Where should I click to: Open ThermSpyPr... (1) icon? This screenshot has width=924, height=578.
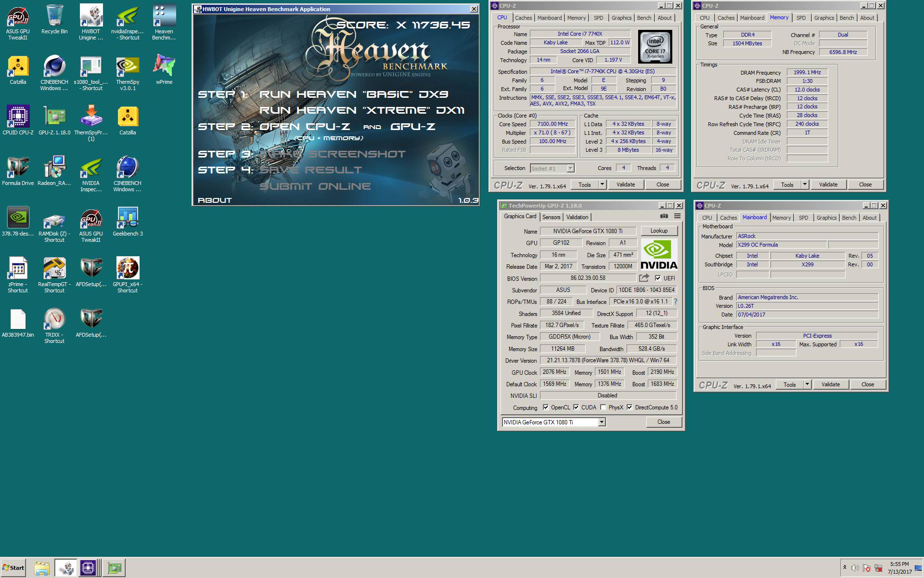(91, 124)
